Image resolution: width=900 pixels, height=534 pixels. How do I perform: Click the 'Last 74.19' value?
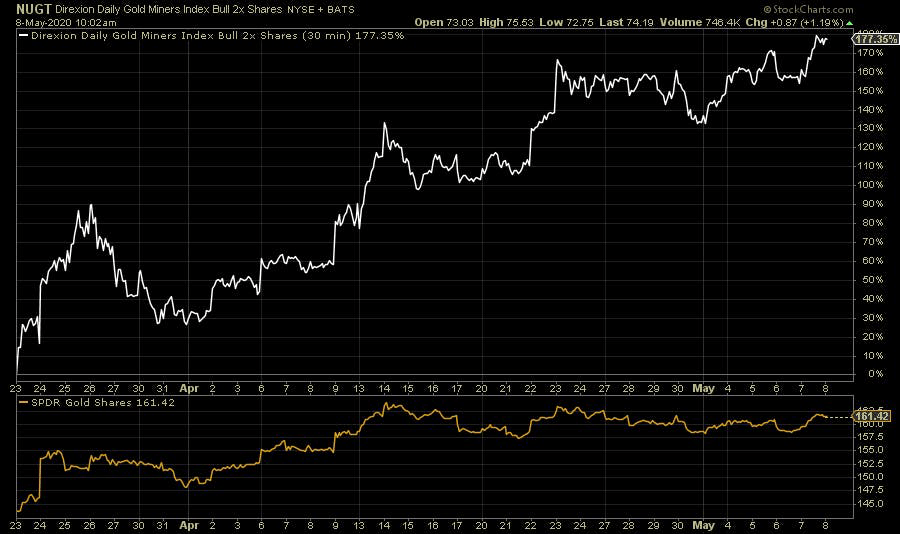pos(626,22)
